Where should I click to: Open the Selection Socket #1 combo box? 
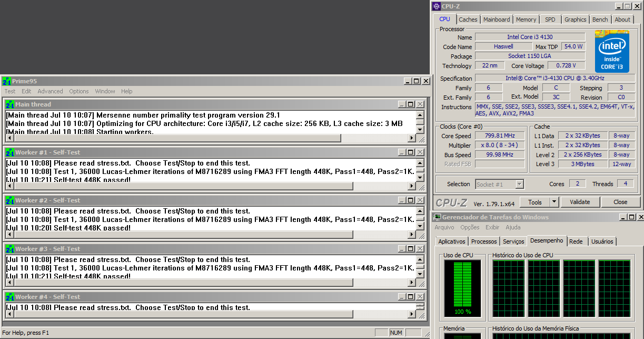point(499,184)
